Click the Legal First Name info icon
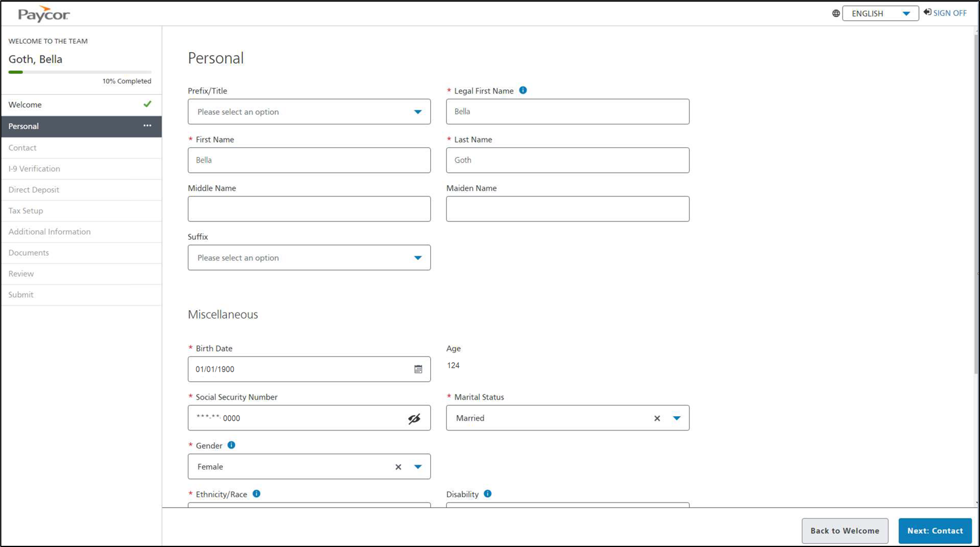The height and width of the screenshot is (547, 980). click(x=523, y=91)
